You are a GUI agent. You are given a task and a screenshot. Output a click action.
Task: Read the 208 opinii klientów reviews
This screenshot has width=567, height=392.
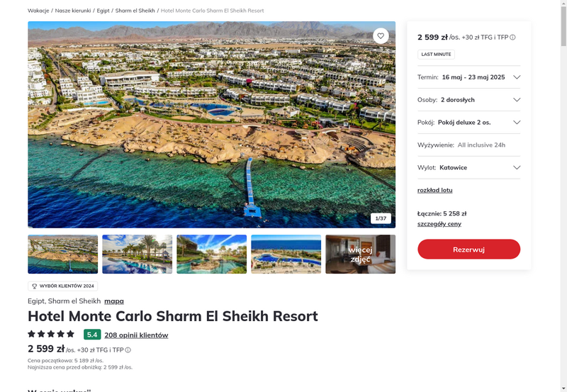click(x=136, y=335)
